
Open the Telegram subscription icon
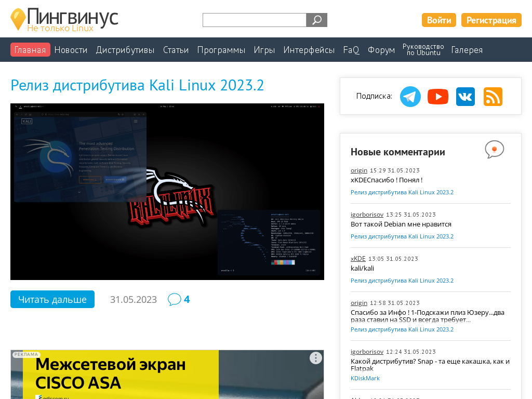(410, 96)
